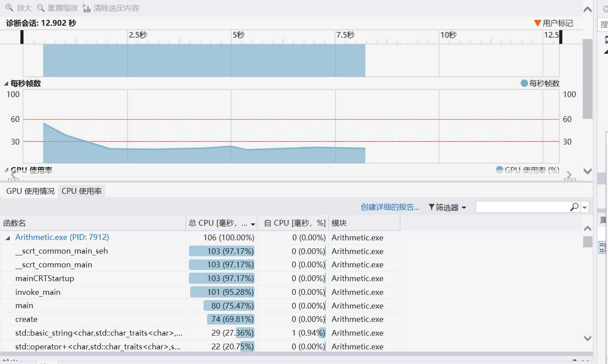
Task: Click the GPU 使用率 (%) legend dot
Action: [x=499, y=170]
